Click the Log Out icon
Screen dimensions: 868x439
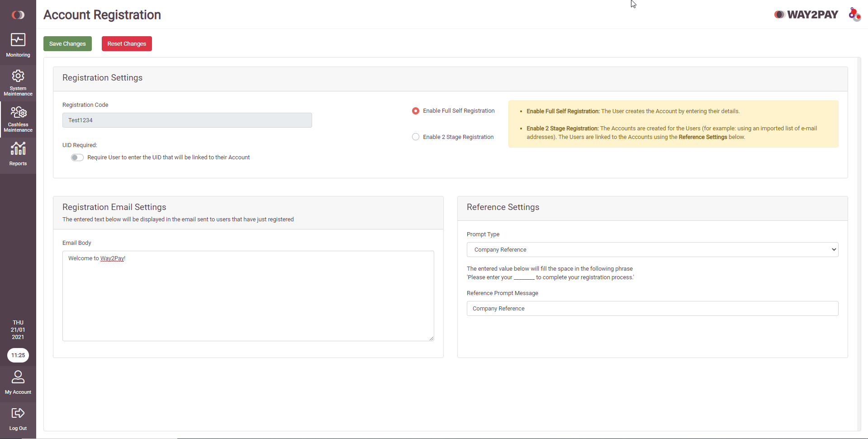(x=18, y=413)
